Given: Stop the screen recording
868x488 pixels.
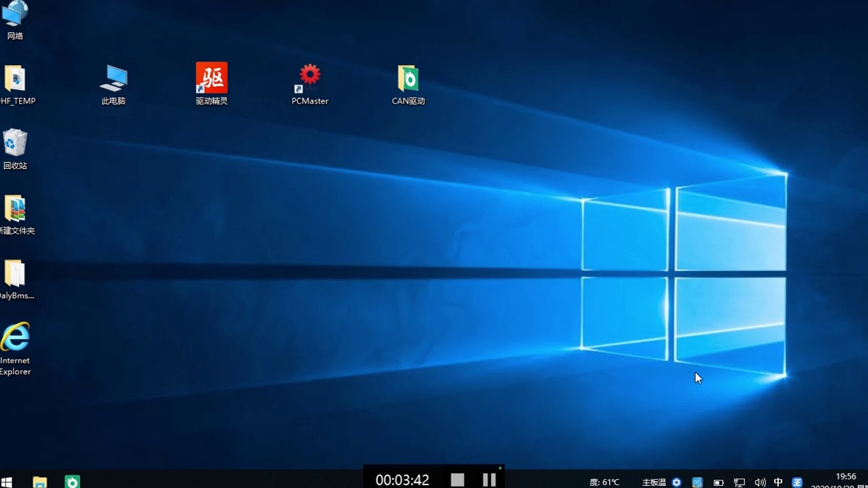Looking at the screenshot, I should (458, 480).
